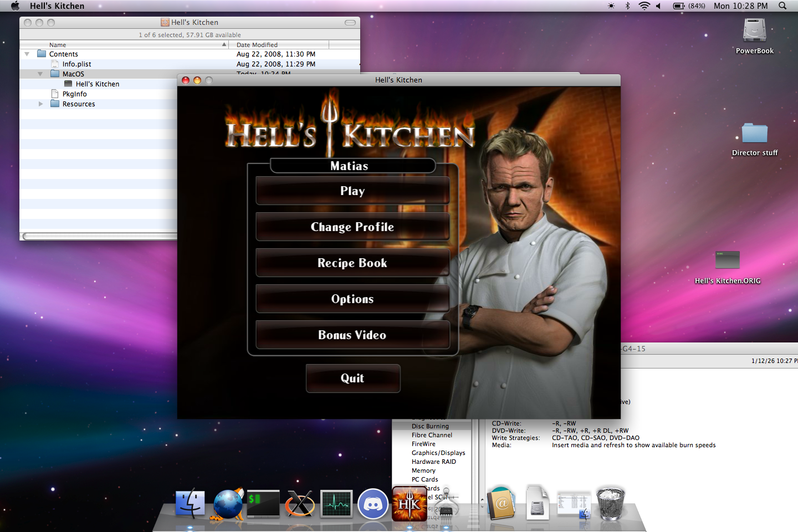Image resolution: width=798 pixels, height=532 pixels.
Task: Select Graphics/Displays in System Profiler list
Action: tap(438, 453)
